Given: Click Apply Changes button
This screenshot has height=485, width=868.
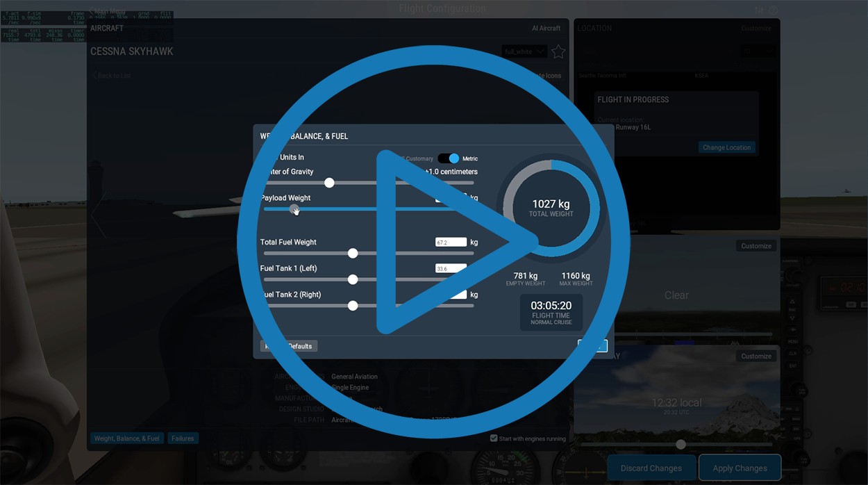Looking at the screenshot, I should [x=740, y=468].
